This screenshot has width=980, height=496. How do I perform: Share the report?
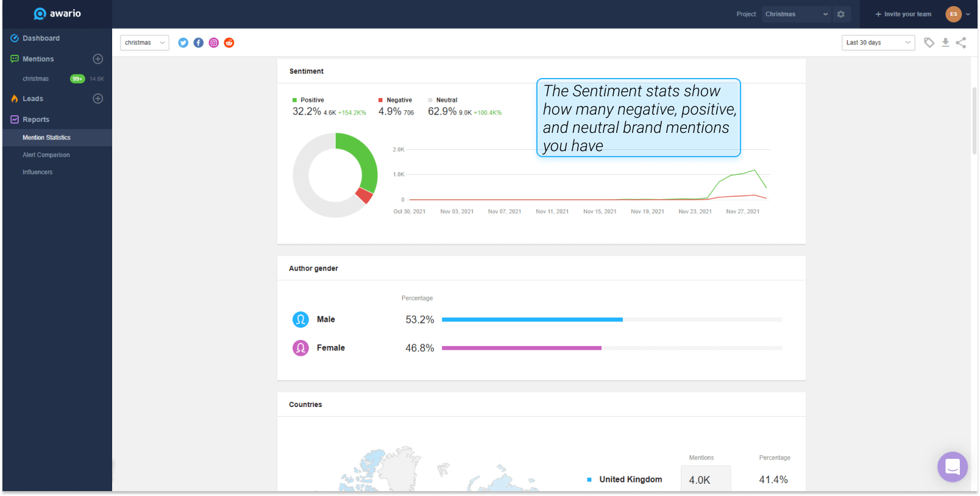tap(961, 43)
